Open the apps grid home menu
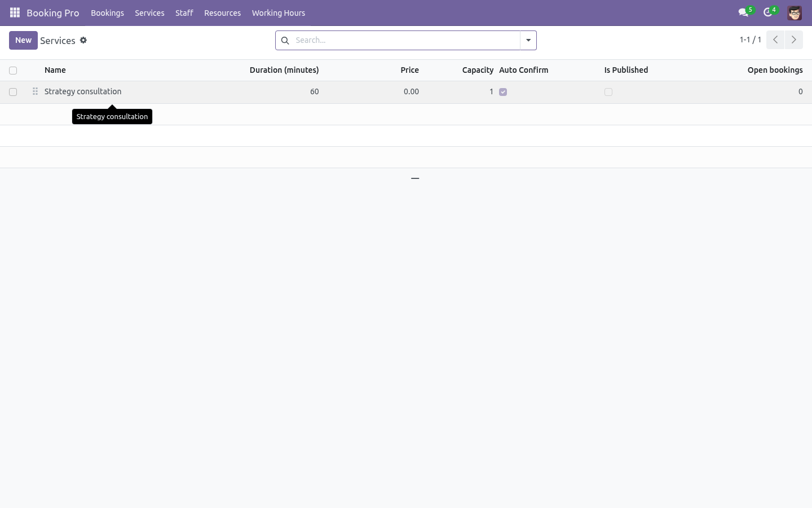 [x=15, y=12]
